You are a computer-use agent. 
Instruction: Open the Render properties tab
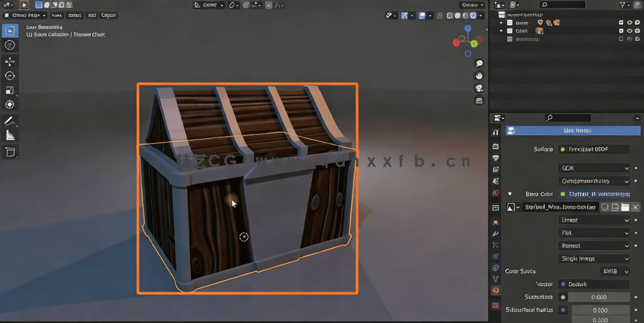point(496,146)
